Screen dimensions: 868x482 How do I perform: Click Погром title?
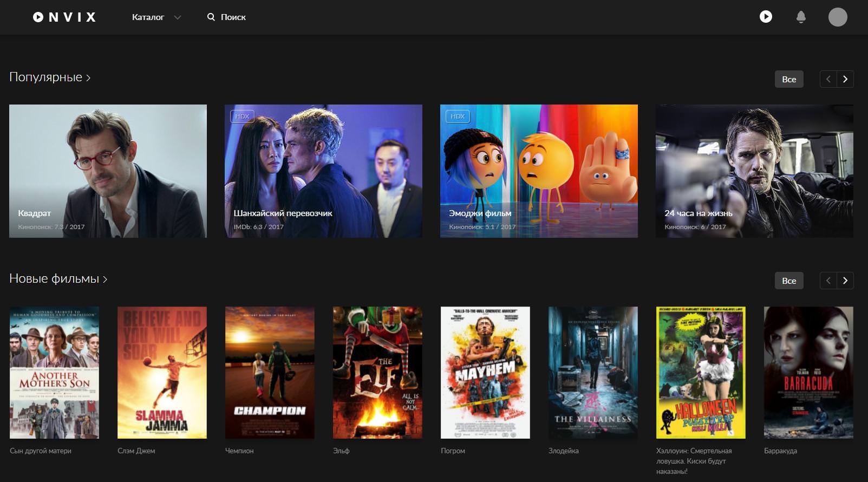[453, 451]
